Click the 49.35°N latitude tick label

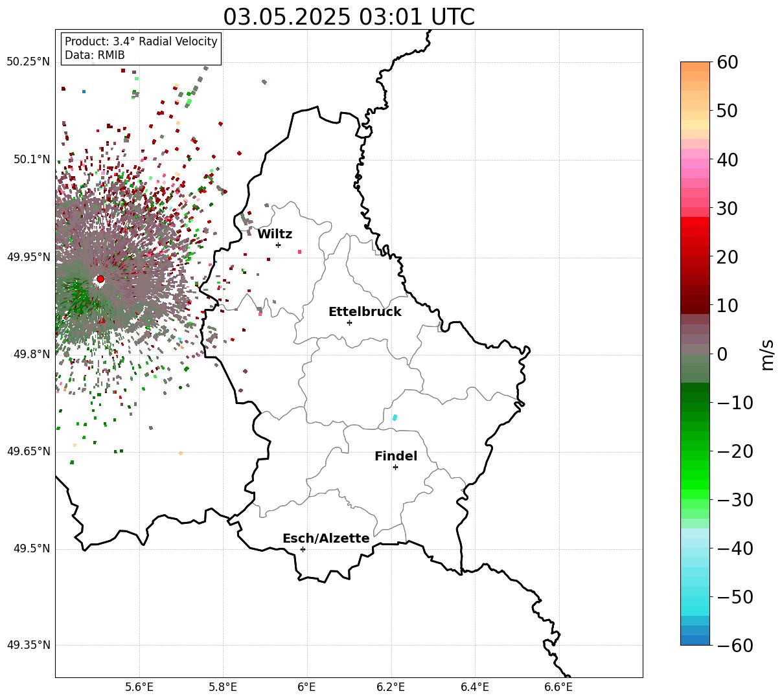point(28,645)
